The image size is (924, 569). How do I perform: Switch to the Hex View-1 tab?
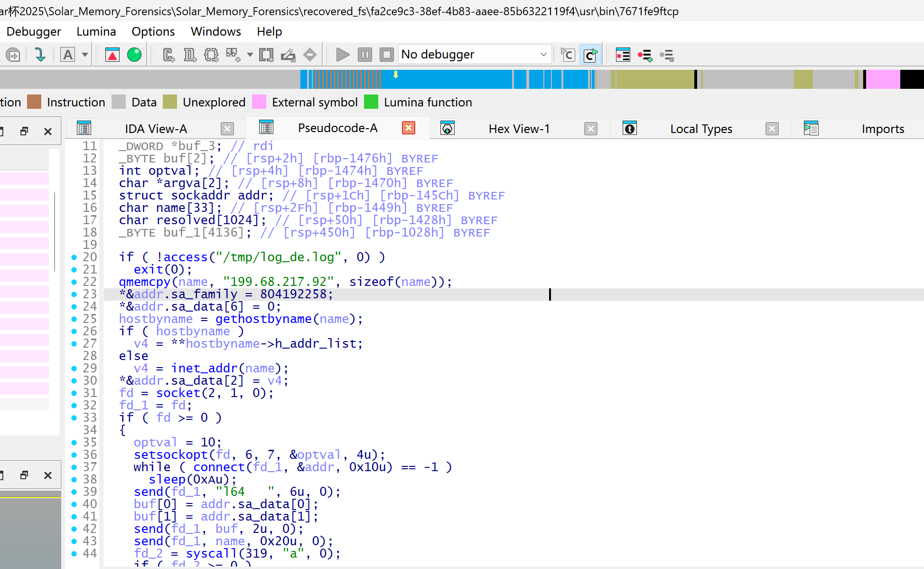click(519, 129)
